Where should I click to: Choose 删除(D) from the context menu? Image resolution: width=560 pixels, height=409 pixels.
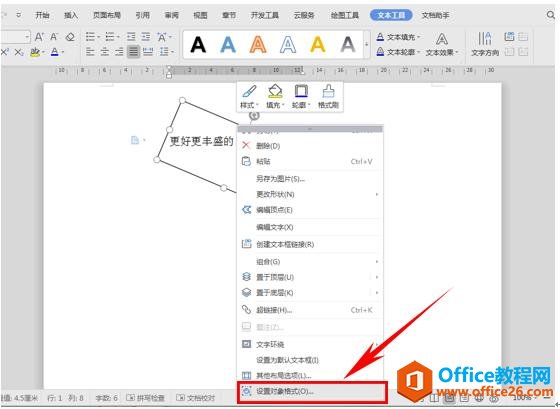coord(310,146)
